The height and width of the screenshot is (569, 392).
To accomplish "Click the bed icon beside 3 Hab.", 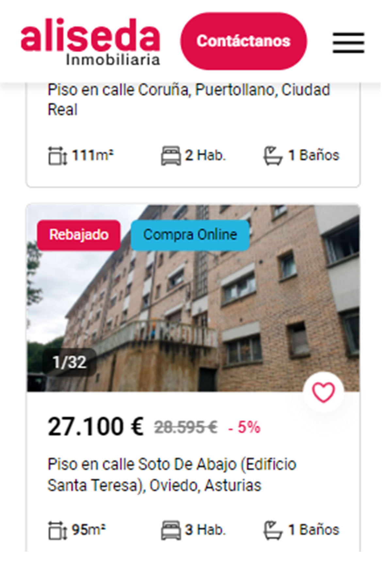I will 171,530.
